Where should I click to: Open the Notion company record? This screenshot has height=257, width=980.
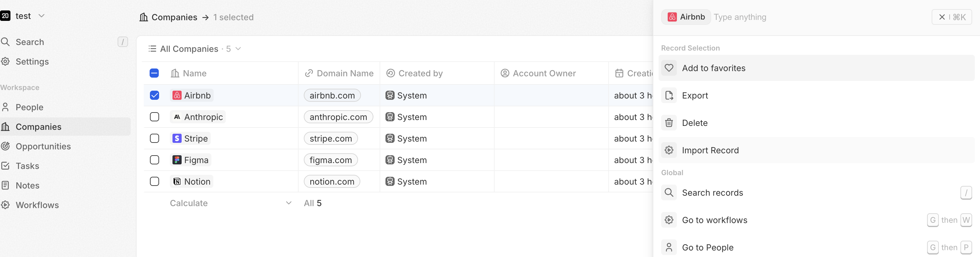(191, 181)
